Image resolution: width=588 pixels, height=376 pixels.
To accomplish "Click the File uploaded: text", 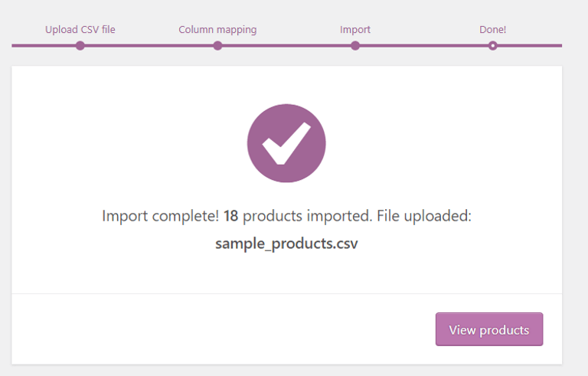I will pos(423,216).
